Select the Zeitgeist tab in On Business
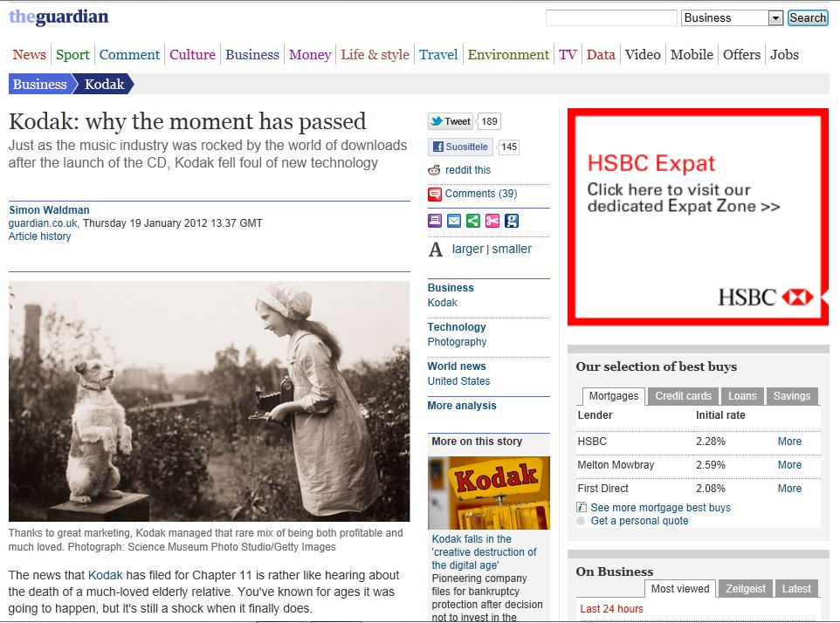840x623 pixels. pos(745,589)
